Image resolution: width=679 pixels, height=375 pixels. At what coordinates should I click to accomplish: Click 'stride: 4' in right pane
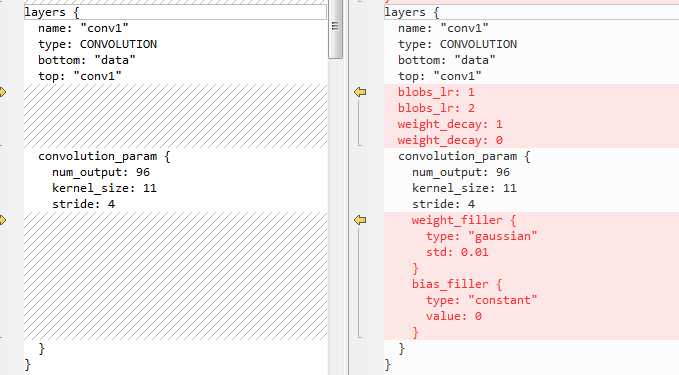444,204
